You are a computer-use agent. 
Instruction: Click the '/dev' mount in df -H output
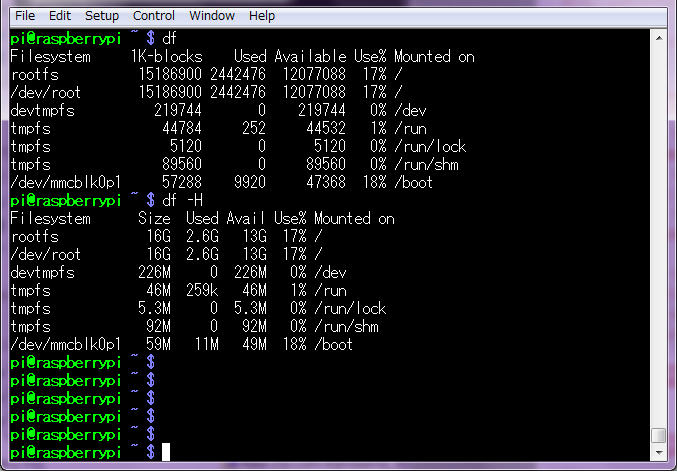330,272
